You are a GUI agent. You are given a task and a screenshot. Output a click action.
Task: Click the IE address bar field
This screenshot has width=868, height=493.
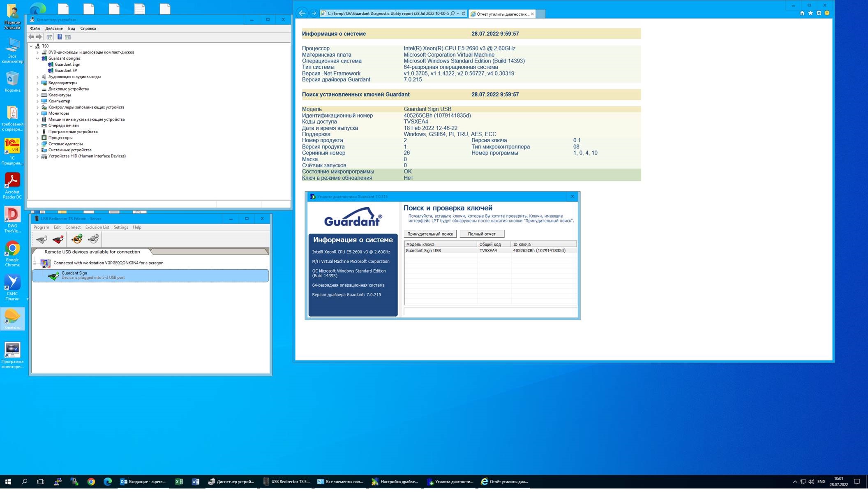(388, 14)
